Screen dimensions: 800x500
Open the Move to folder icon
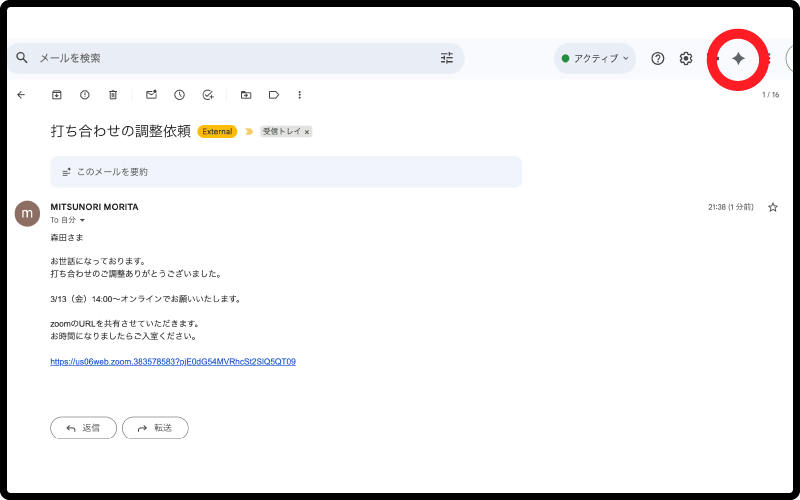pos(245,95)
